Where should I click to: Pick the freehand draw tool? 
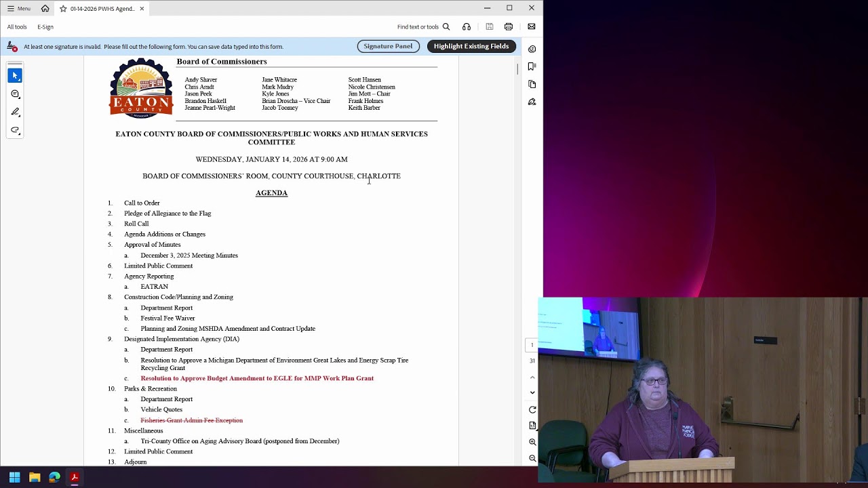pyautogui.click(x=15, y=130)
